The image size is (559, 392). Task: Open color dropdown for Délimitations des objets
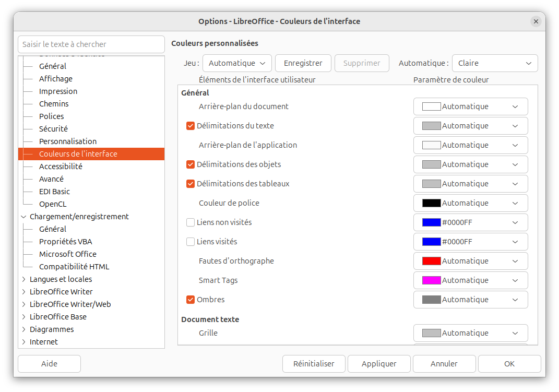point(471,164)
